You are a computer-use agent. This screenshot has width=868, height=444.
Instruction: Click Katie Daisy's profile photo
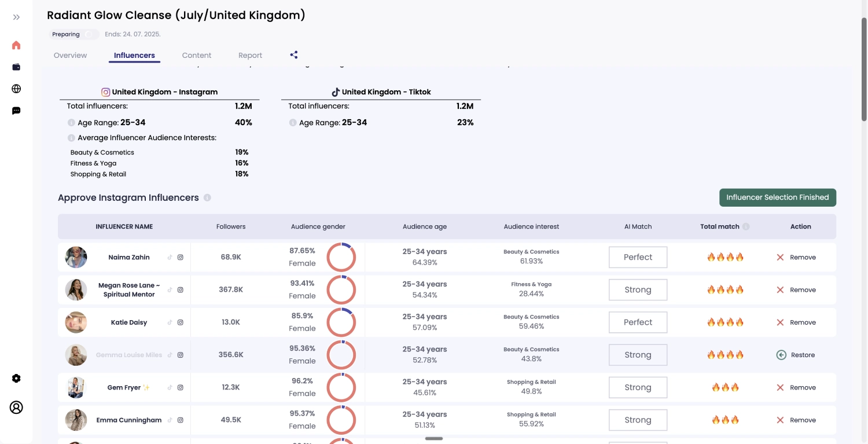tap(76, 322)
